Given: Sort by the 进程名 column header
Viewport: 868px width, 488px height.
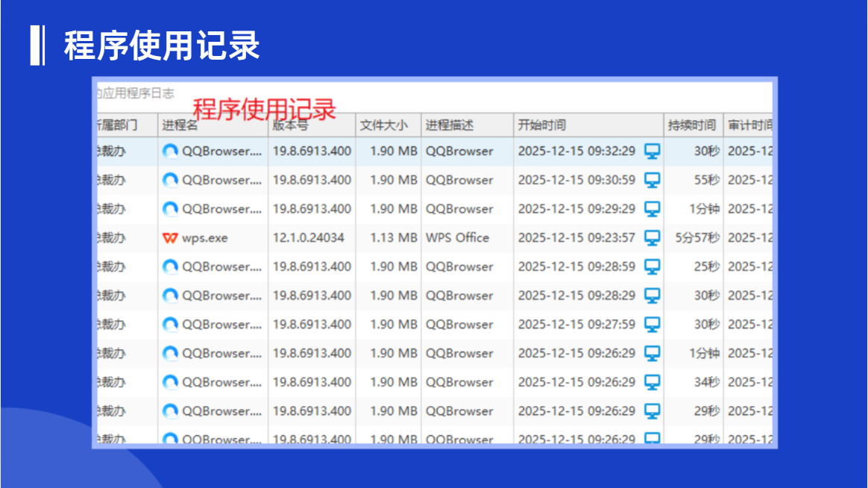Looking at the screenshot, I should coord(213,125).
